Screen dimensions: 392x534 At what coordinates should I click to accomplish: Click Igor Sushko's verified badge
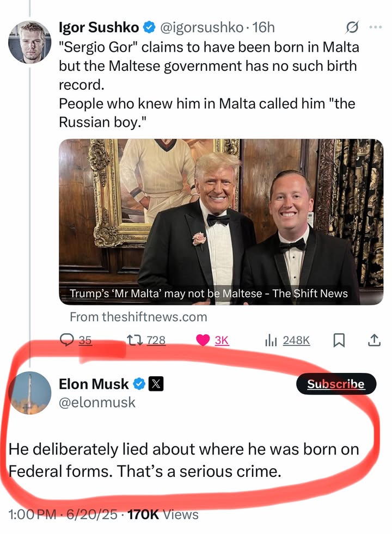pyautogui.click(x=149, y=27)
